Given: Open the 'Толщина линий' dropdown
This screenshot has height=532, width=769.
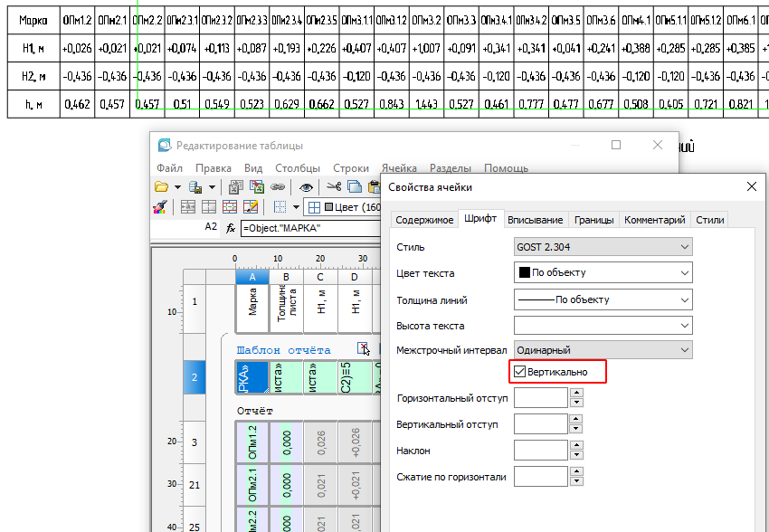Looking at the screenshot, I should click(x=603, y=299).
